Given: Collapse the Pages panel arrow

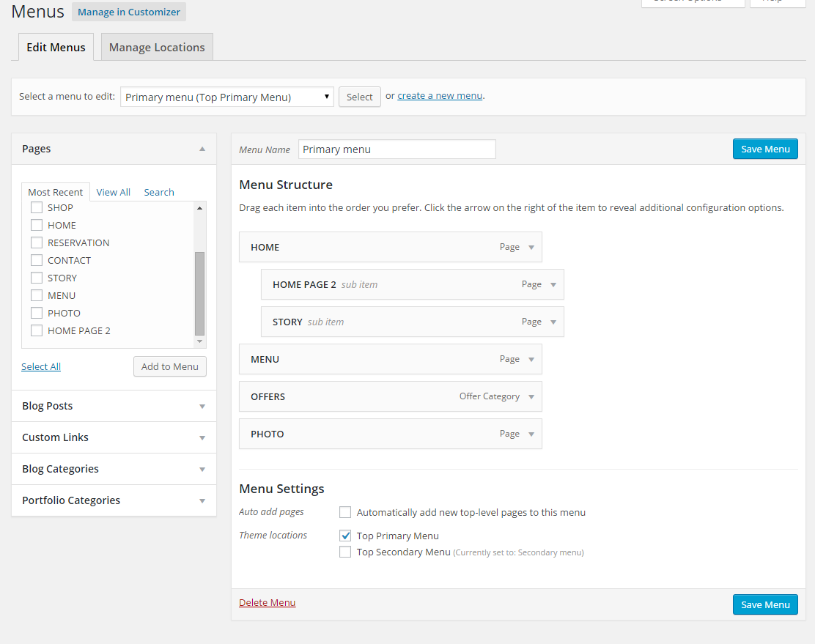Looking at the screenshot, I should (202, 149).
